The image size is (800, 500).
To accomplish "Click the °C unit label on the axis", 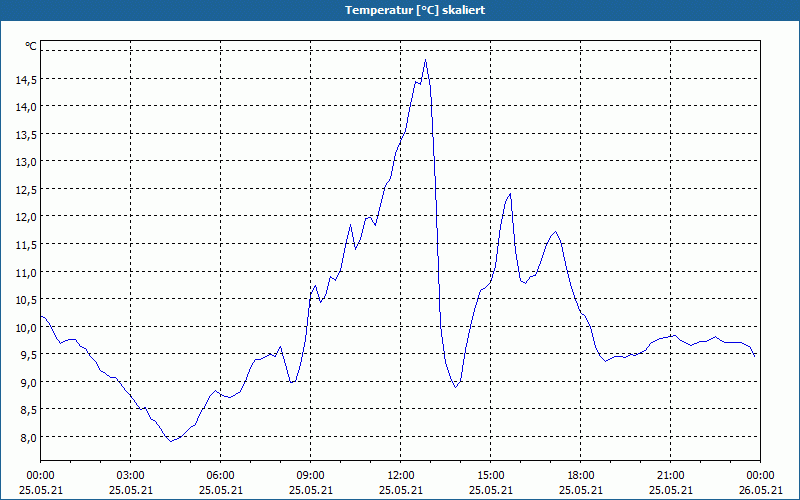I will [x=31, y=46].
